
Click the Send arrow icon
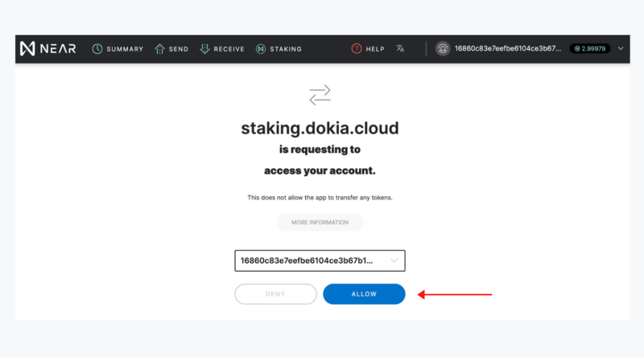click(x=159, y=49)
